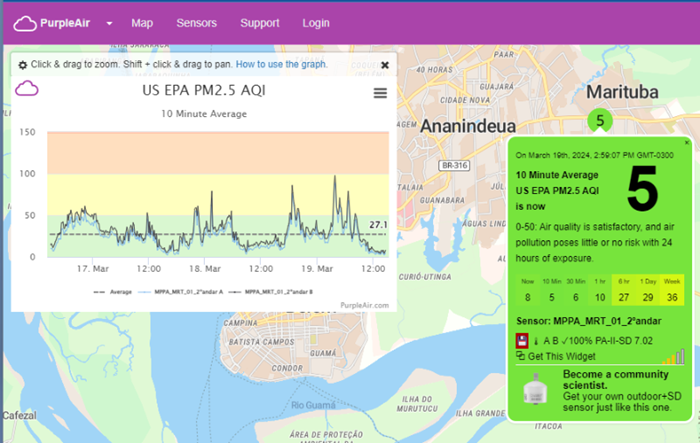The width and height of the screenshot is (700, 443).
Task: Click the 'BATISTA CAMPOS' map label
Action: (x=262, y=342)
